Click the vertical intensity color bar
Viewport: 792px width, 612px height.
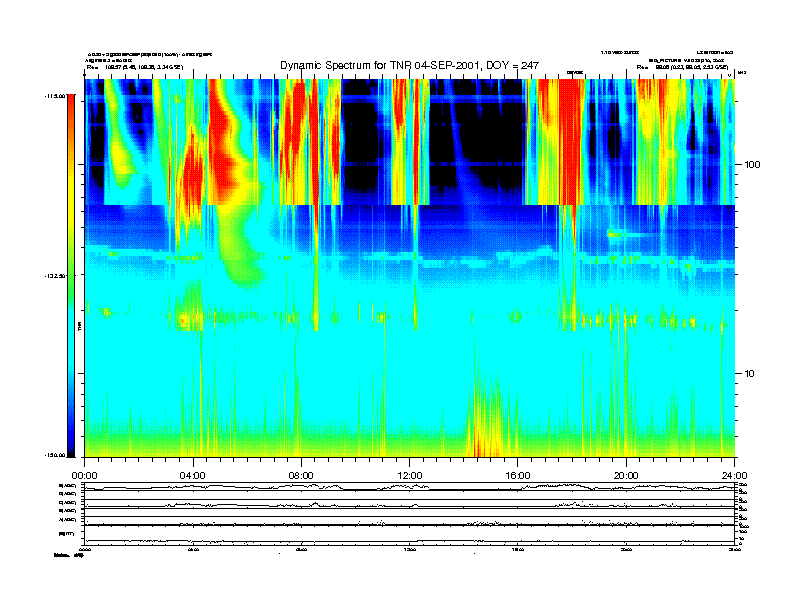(x=71, y=275)
